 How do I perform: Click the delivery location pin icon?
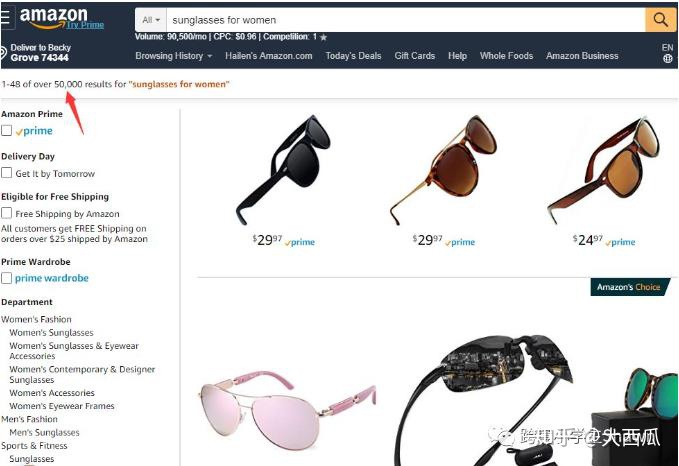click(3, 53)
